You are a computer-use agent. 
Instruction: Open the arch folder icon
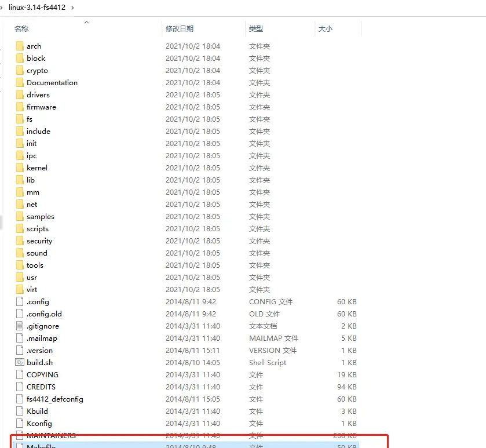point(19,46)
